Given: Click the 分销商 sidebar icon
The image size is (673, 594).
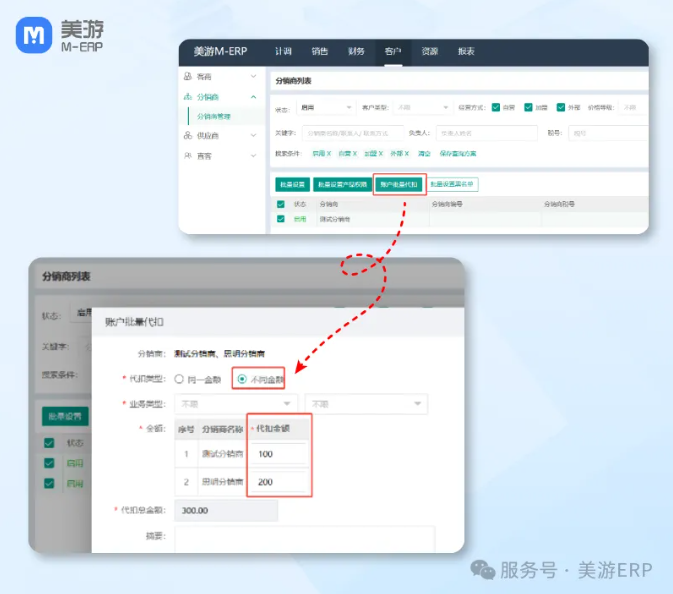Looking at the screenshot, I should pyautogui.click(x=188, y=97).
